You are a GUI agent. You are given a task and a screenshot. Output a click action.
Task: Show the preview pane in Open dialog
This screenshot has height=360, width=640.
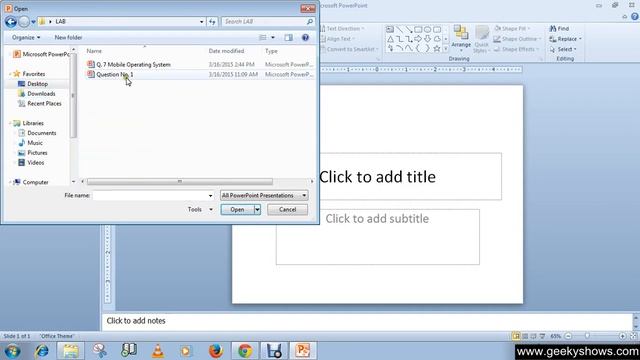(289, 38)
